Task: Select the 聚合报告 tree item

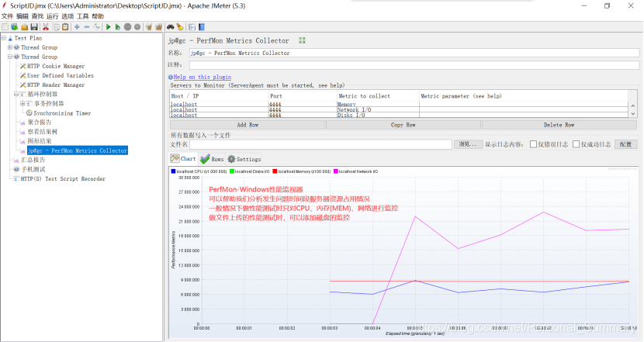Action: click(40, 123)
